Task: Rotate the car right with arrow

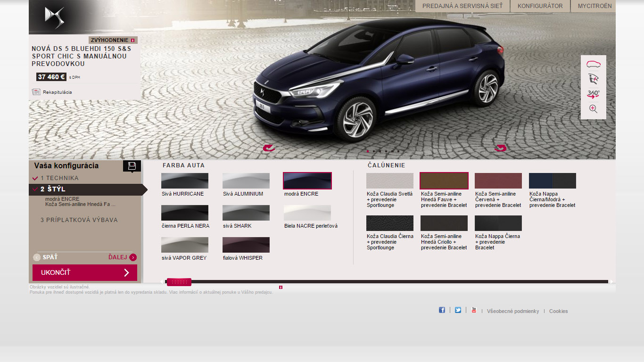Action: point(500,148)
